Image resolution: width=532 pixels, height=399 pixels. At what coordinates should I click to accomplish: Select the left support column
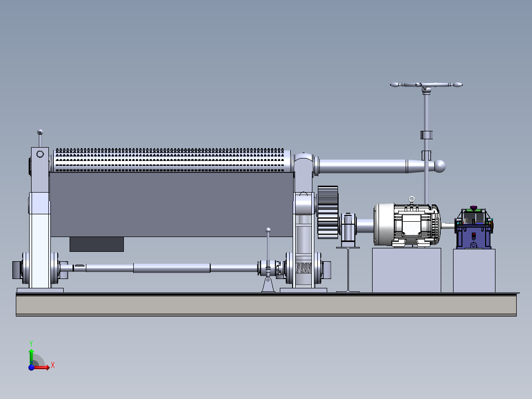pyautogui.click(x=39, y=217)
